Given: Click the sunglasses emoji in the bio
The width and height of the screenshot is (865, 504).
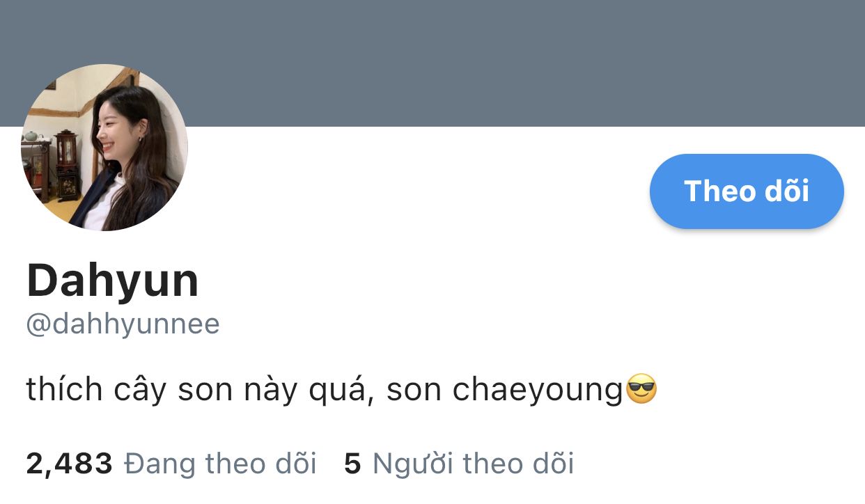Looking at the screenshot, I should (x=641, y=389).
